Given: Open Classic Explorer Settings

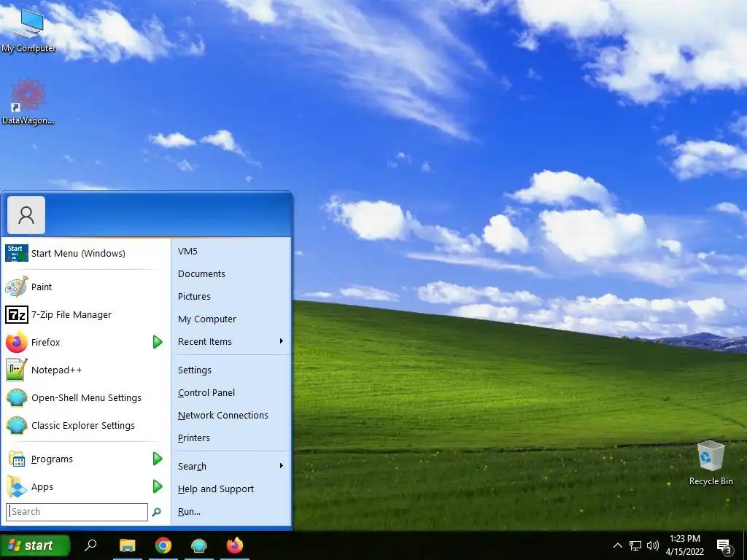Looking at the screenshot, I should coord(86,425).
